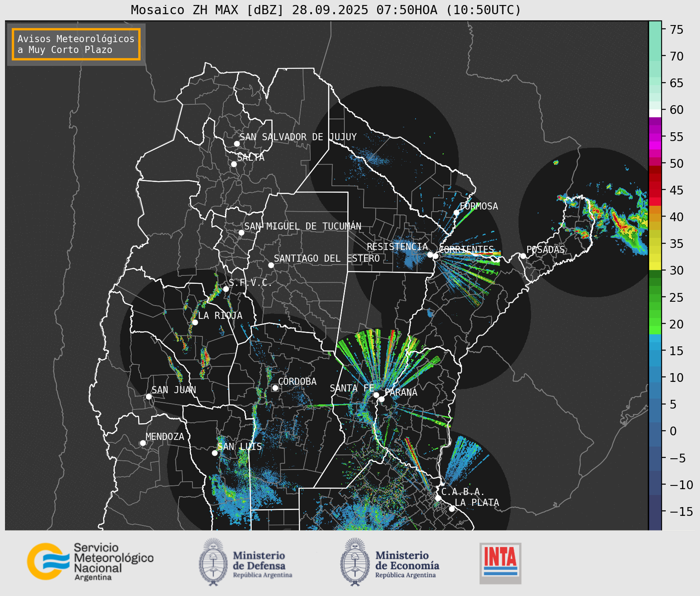
Task: Click the POSADAS label text
Action: tap(546, 250)
